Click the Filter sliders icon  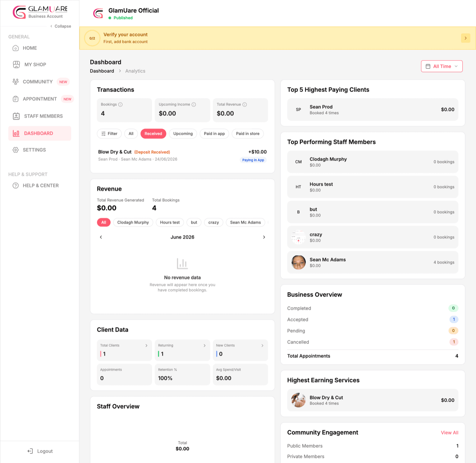tap(103, 134)
